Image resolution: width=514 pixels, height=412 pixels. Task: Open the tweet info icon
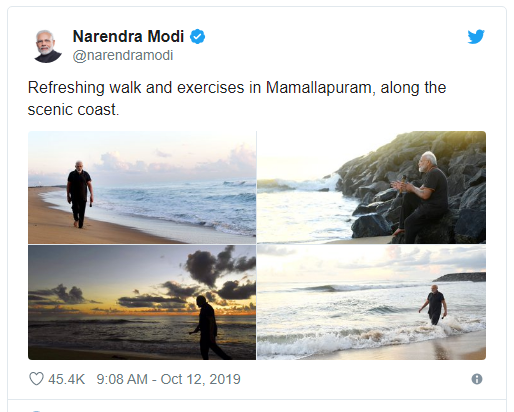click(x=477, y=379)
